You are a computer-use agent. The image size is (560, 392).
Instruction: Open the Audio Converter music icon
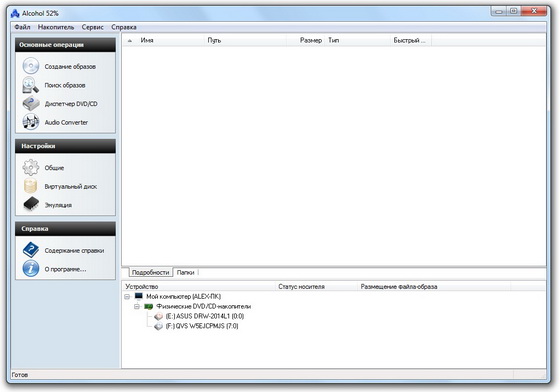[31, 122]
